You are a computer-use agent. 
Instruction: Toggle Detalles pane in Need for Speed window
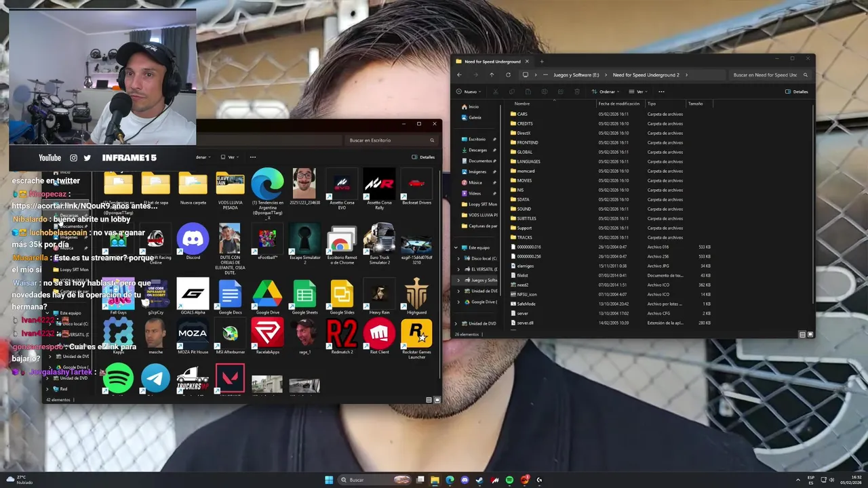[x=797, y=91]
